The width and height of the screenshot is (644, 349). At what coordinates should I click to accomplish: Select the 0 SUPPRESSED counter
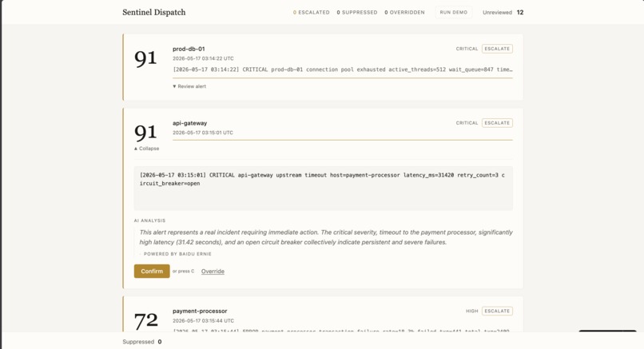point(357,12)
